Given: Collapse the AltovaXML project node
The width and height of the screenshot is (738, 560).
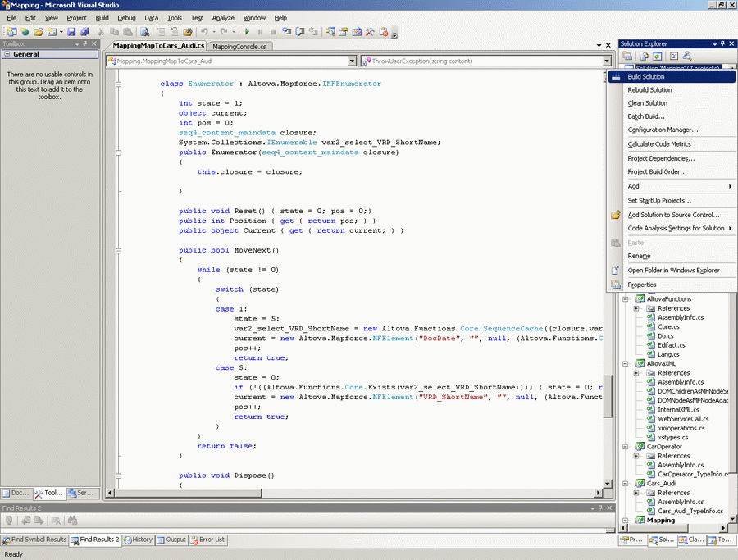Looking at the screenshot, I should [625, 363].
